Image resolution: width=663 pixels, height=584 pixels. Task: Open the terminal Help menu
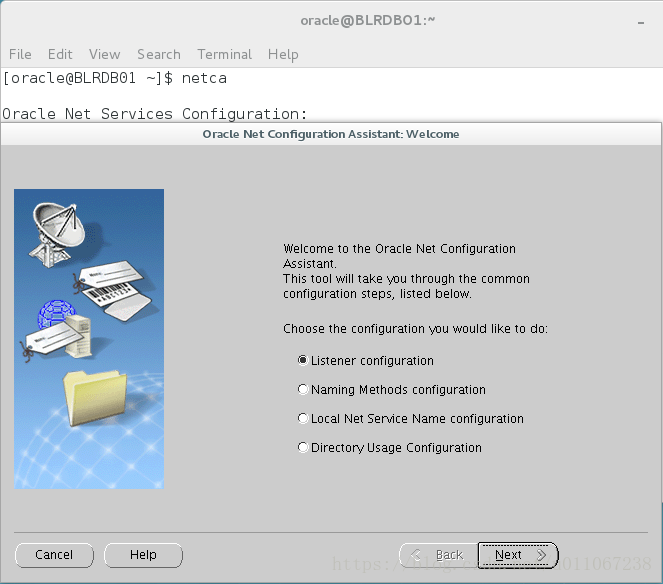283,54
